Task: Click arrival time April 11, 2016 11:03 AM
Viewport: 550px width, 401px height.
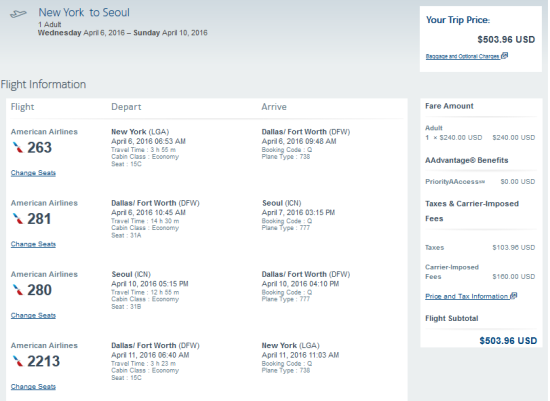Action: pos(300,355)
